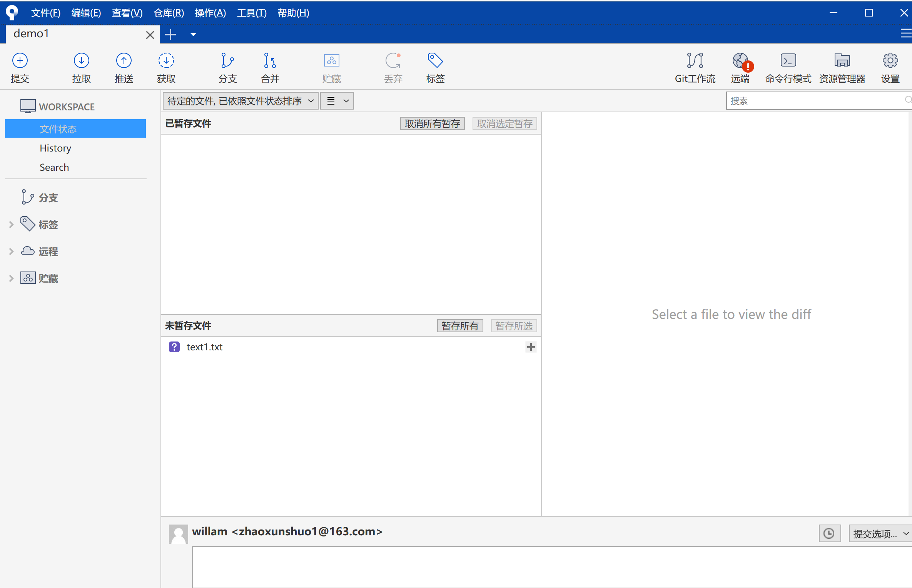912x588 pixels.
Task: Open the Git工作流 (Git flow) tool
Action: [695, 61]
